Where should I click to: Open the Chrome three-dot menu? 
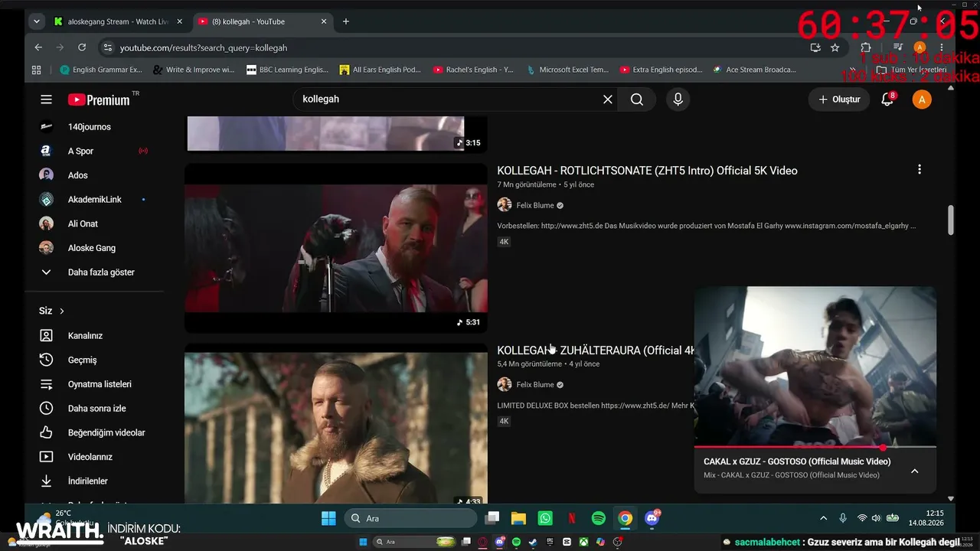(x=942, y=47)
